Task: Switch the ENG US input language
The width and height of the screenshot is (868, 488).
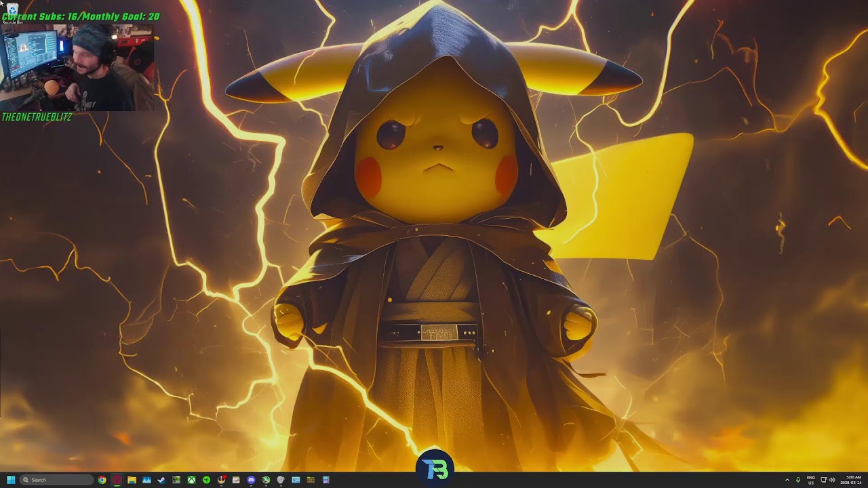Action: [x=811, y=480]
